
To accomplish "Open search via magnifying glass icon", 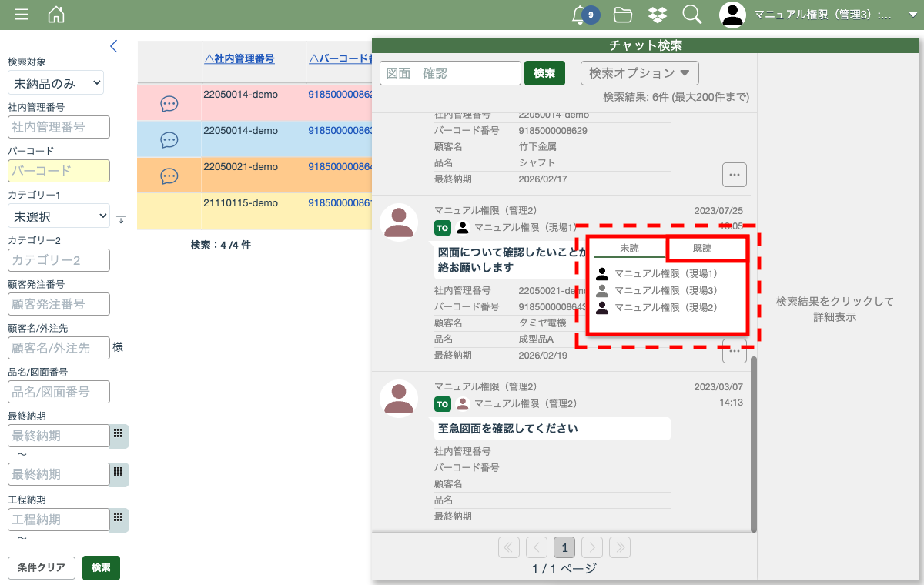I will [691, 15].
